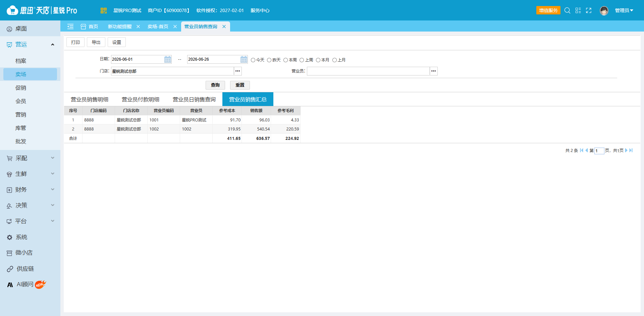Expand the 生鲜 sidebar section
644x316 pixels.
click(x=53, y=173)
